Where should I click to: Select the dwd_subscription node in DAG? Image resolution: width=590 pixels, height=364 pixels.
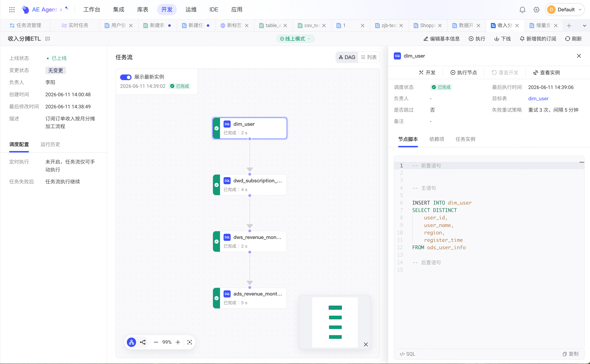250,185
